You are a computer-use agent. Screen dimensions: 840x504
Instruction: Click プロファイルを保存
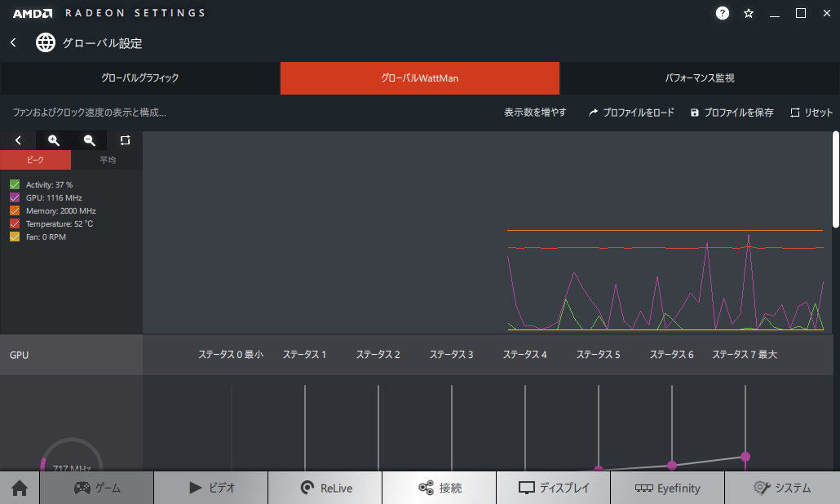[x=732, y=113]
